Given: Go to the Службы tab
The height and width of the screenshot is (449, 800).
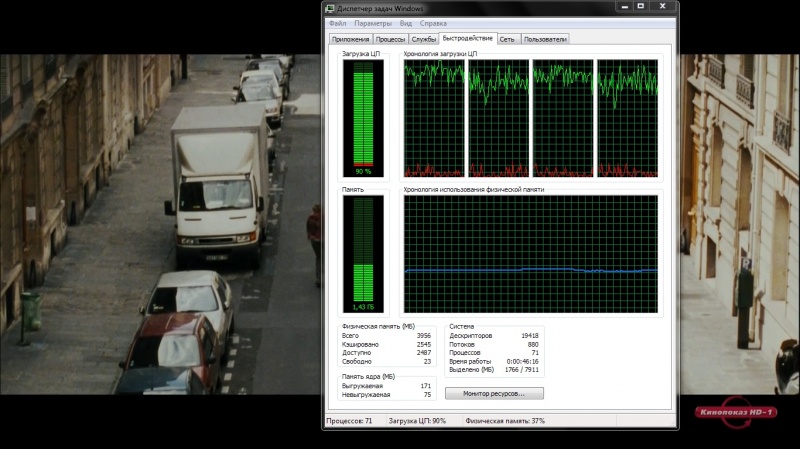Looking at the screenshot, I should [x=424, y=39].
